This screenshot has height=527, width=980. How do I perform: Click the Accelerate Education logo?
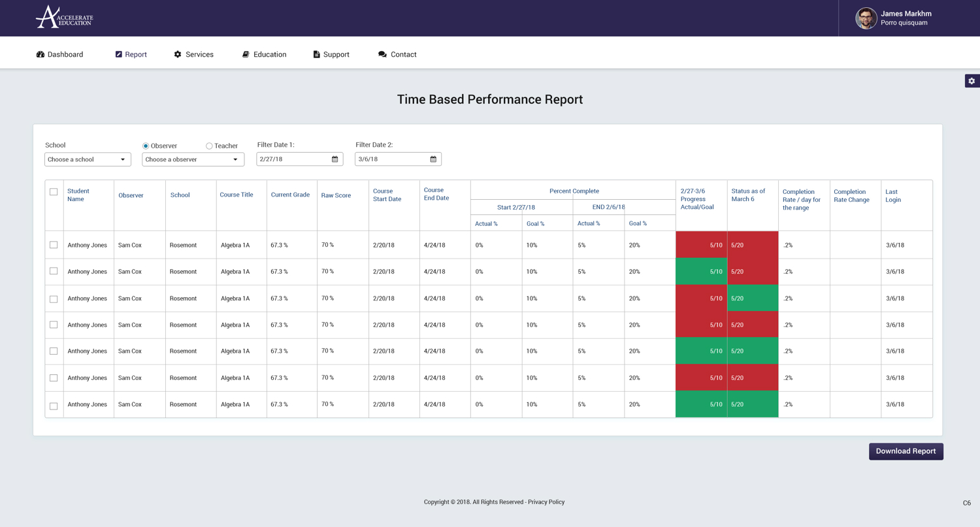(x=64, y=17)
